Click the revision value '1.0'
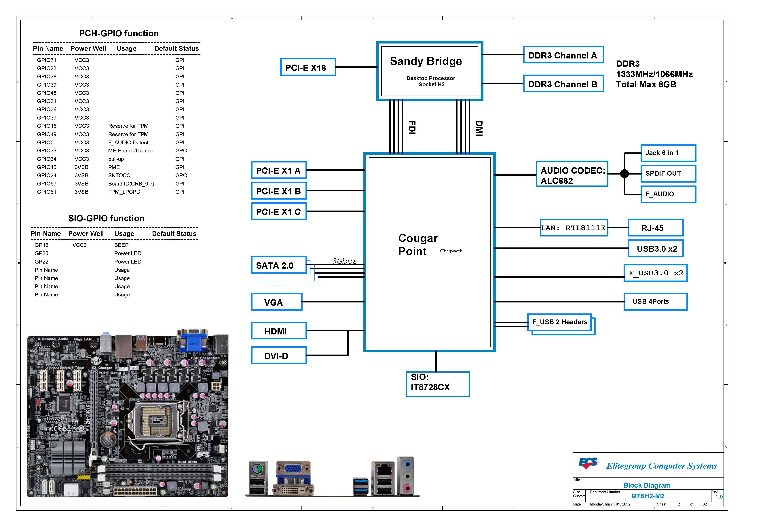Viewport: 765px width, 532px height. click(x=719, y=497)
